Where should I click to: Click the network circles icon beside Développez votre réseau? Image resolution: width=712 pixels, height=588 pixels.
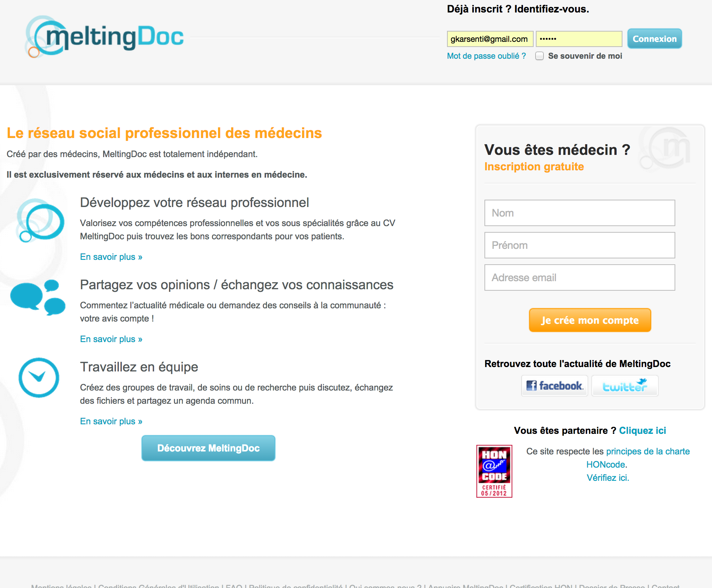[x=40, y=220]
